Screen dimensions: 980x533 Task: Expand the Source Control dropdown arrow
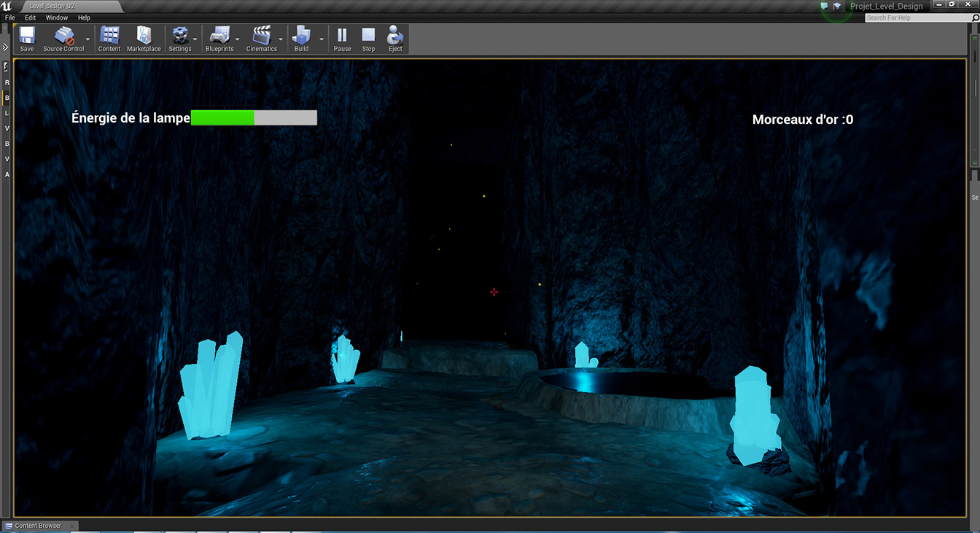(88, 39)
